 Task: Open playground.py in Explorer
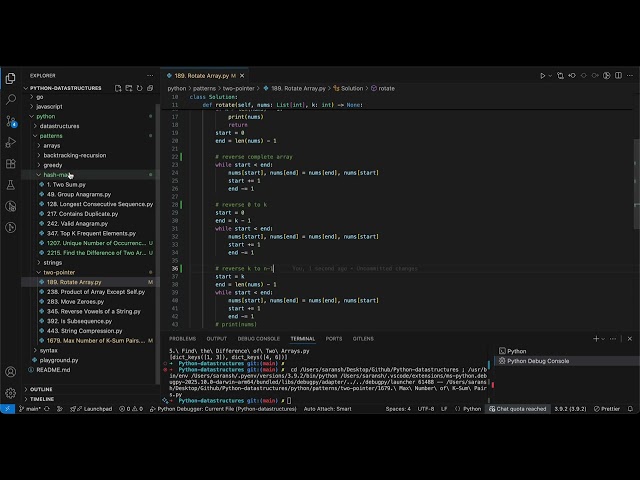tap(92, 360)
